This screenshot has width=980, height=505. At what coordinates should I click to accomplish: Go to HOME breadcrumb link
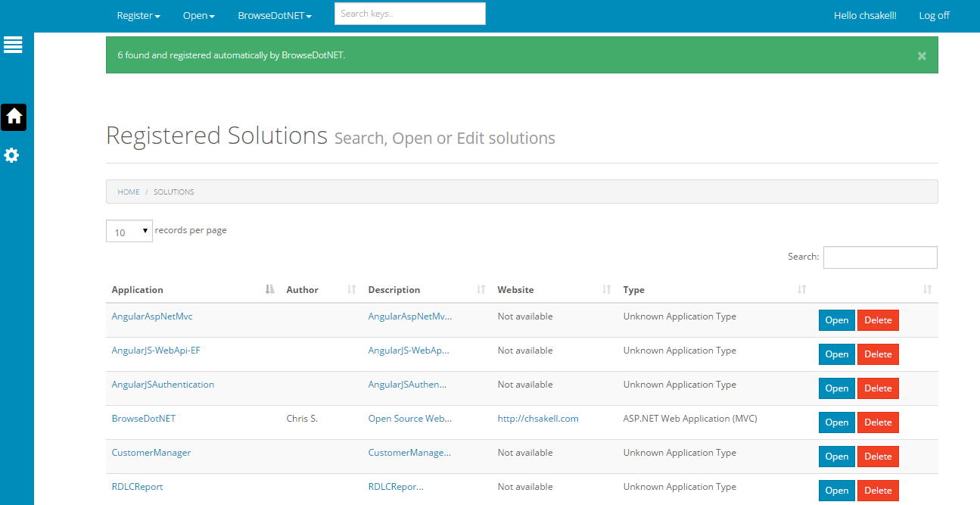pos(129,192)
